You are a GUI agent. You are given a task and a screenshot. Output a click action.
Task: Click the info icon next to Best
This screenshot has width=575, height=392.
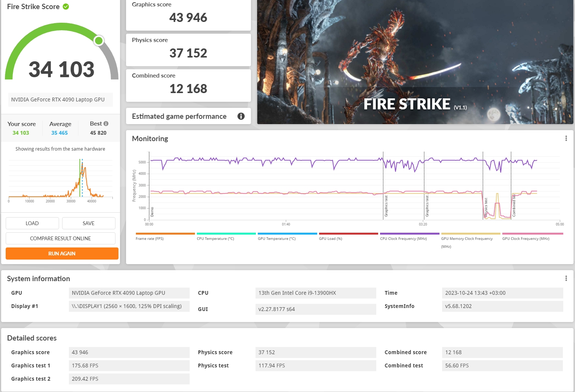pyautogui.click(x=106, y=124)
